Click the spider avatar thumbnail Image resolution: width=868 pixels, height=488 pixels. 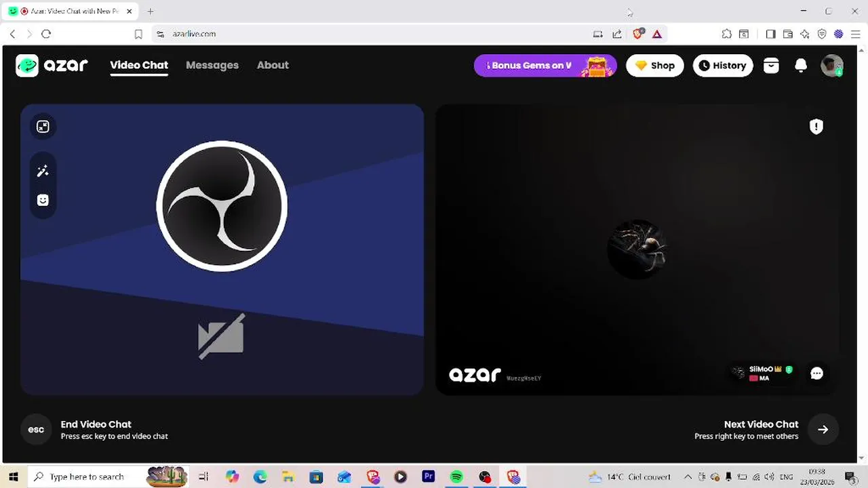637,249
